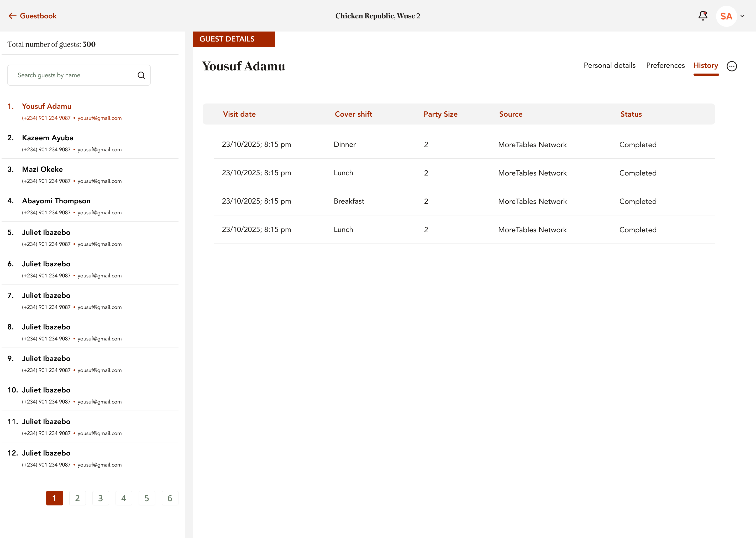Go to page 3 of guests

point(101,498)
